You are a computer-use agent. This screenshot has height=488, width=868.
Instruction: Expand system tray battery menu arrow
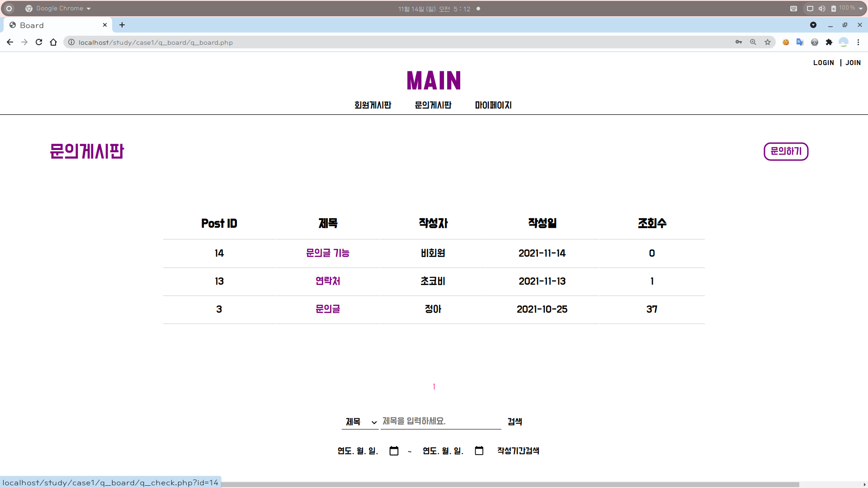coord(861,9)
